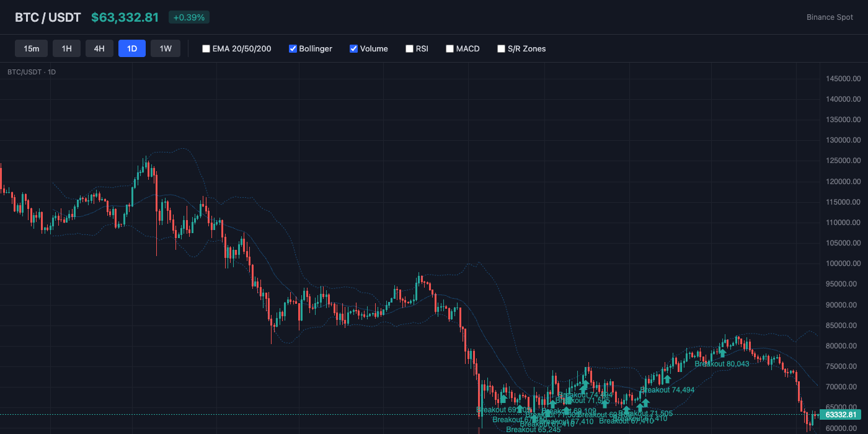Click the BTC/USDT · 1D chart label
The image size is (868, 434).
pyautogui.click(x=32, y=72)
